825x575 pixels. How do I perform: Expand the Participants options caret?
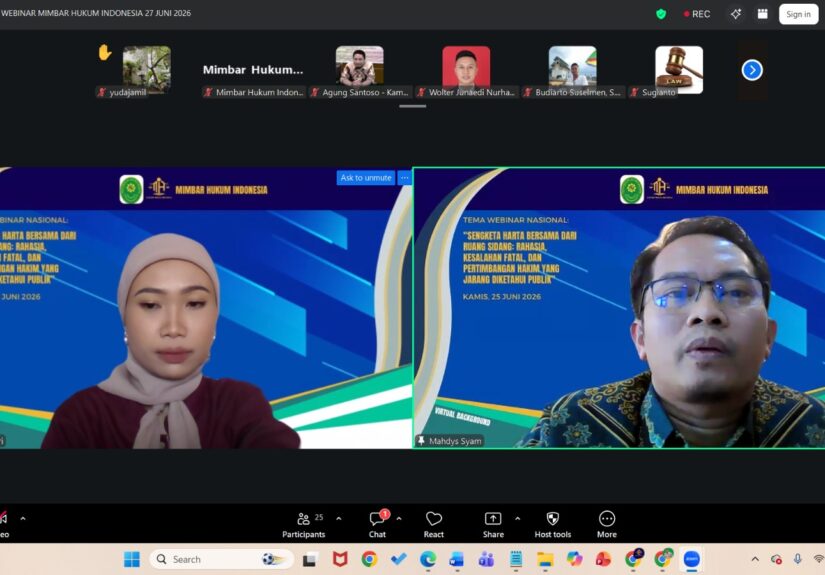pos(339,519)
